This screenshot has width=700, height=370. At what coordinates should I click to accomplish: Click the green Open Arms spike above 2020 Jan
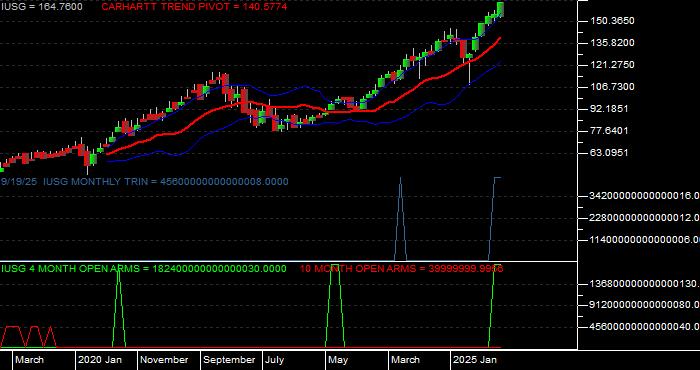(119, 309)
